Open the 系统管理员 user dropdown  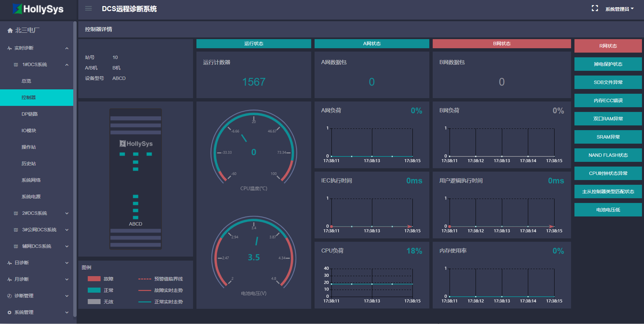coord(619,9)
